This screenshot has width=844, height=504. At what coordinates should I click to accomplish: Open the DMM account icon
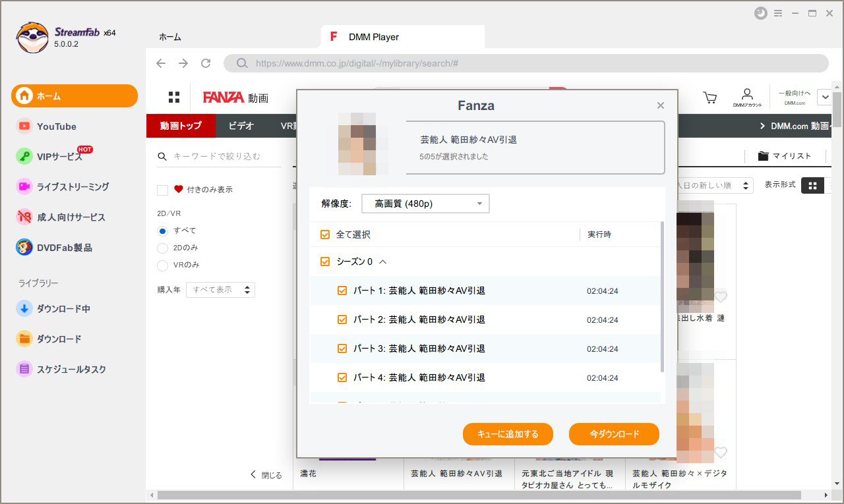(x=747, y=98)
